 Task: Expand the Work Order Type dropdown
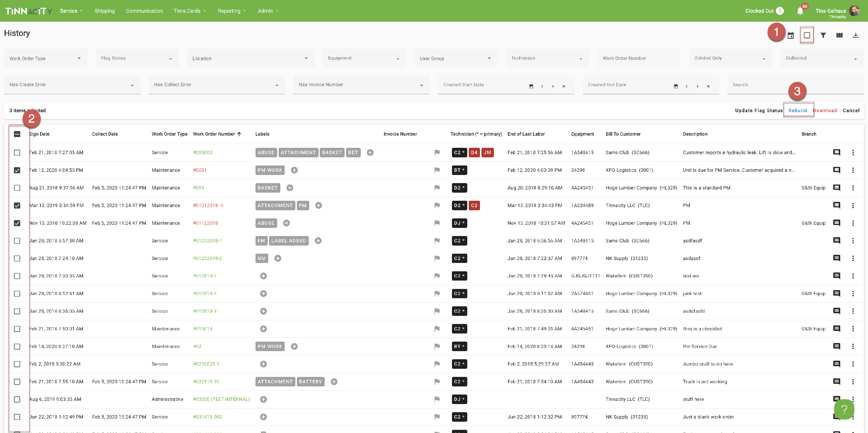pos(45,58)
